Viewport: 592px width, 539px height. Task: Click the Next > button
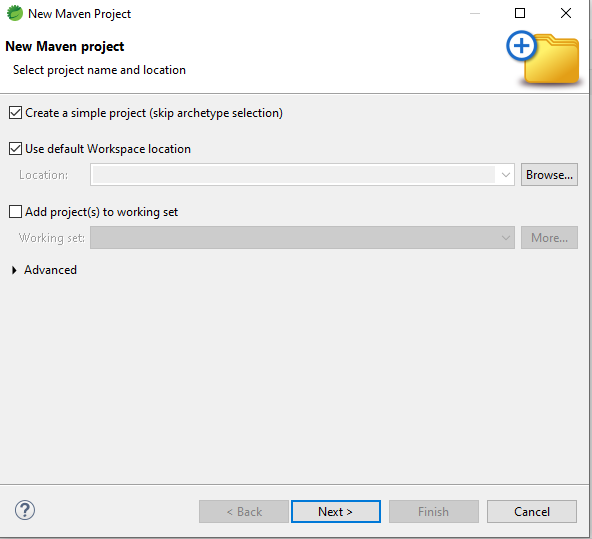(x=336, y=511)
